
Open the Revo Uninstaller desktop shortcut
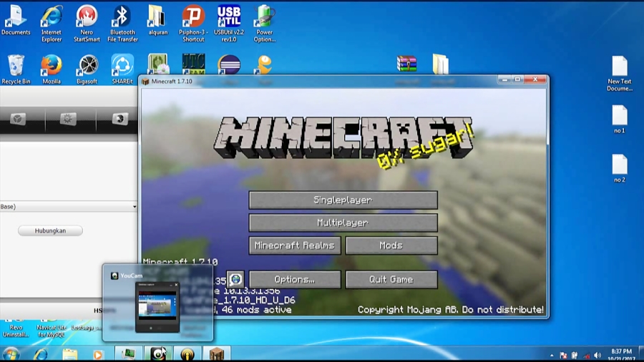click(x=16, y=328)
